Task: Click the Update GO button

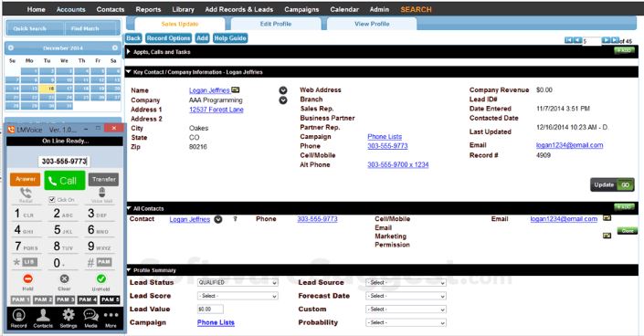Action: click(x=612, y=184)
